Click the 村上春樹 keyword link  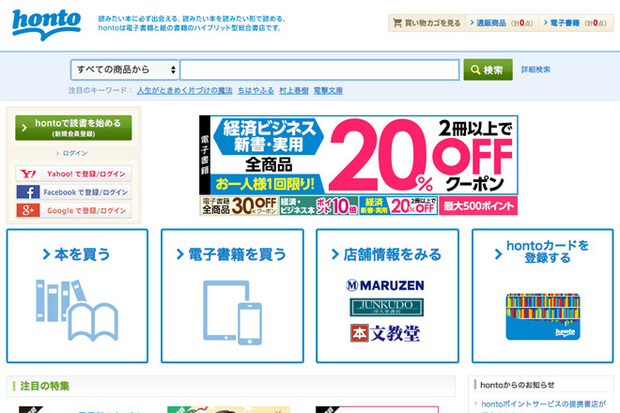[294, 91]
